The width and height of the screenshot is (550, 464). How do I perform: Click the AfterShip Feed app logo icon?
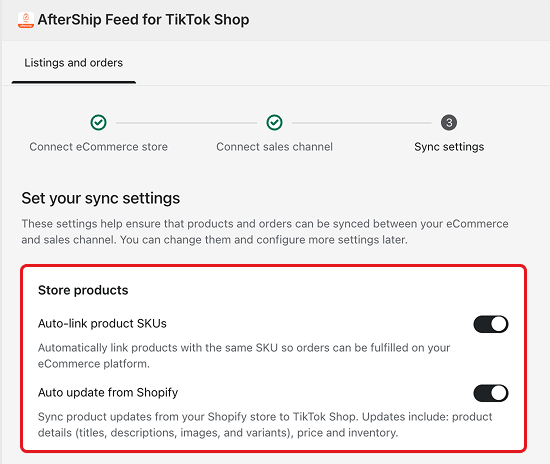tap(26, 20)
